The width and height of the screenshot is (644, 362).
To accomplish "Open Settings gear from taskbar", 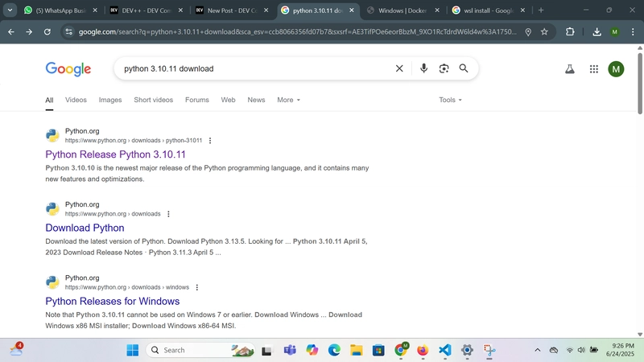I will click(x=467, y=350).
